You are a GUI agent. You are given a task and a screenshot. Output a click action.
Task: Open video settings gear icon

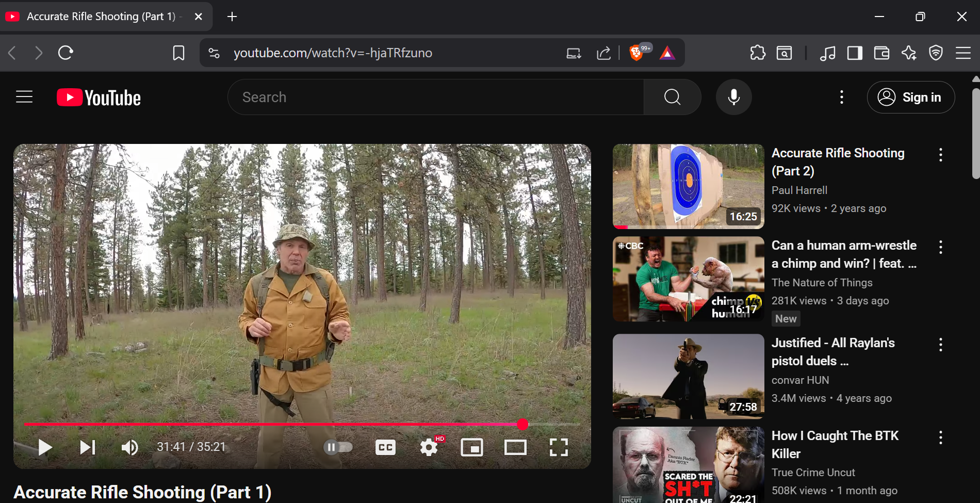(429, 447)
